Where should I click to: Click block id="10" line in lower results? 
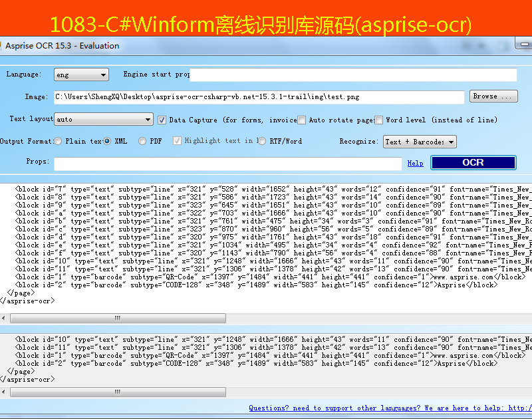coord(273,340)
